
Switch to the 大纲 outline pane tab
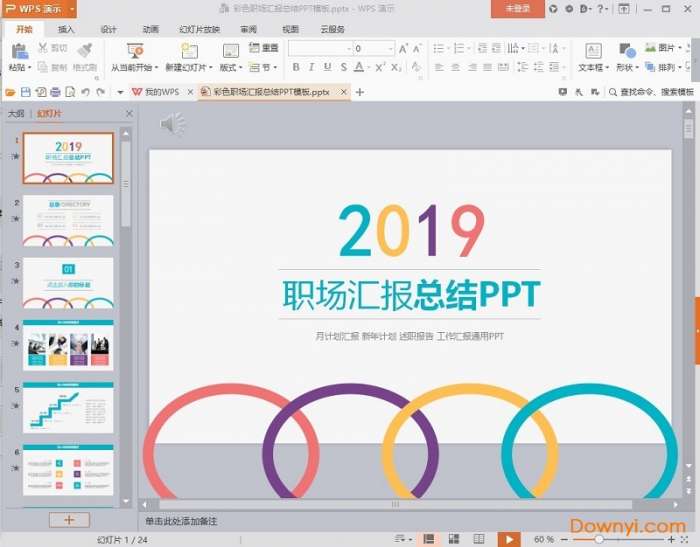point(17,113)
